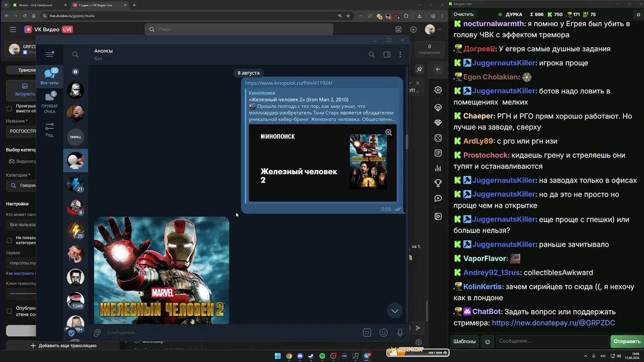This screenshot has height=362, width=644.
Task: Click the trophy icon in side toolbar
Action: click(438, 183)
